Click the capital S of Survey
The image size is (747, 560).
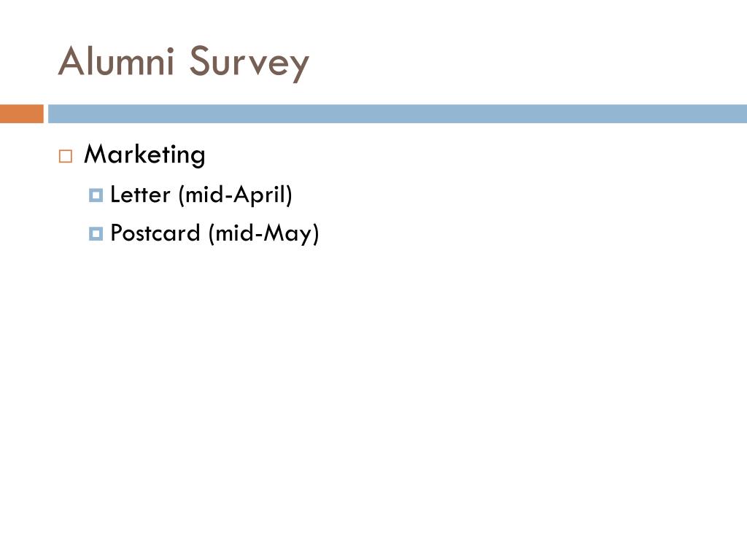(x=200, y=61)
